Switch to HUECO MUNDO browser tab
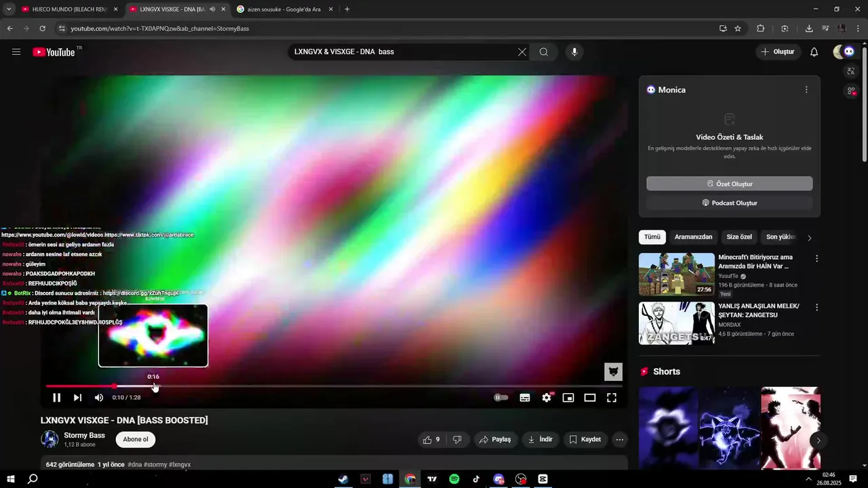 [70, 9]
